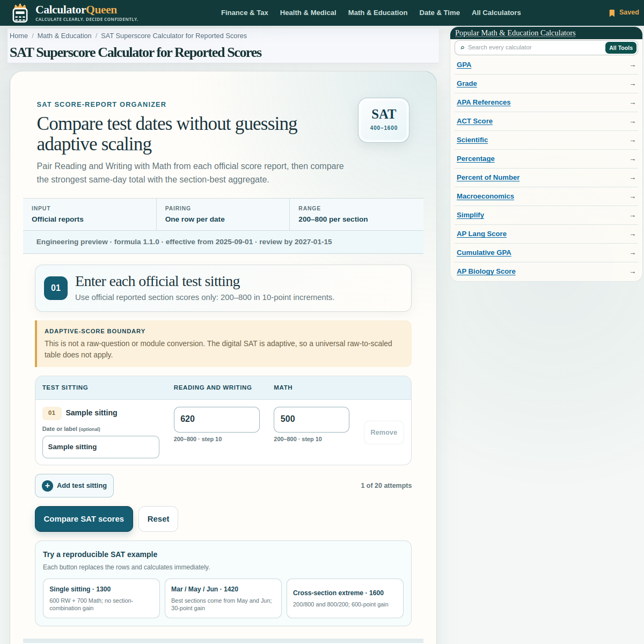Click the arrow next to APA References
Screen dimensions: 644x644
(x=632, y=103)
